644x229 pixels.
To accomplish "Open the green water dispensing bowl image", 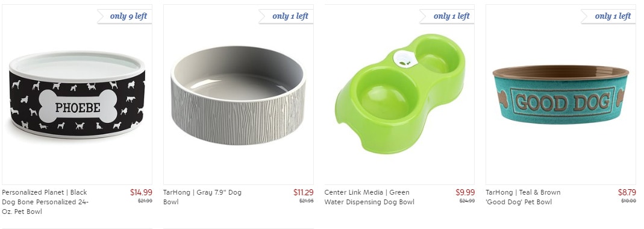I will [399, 95].
